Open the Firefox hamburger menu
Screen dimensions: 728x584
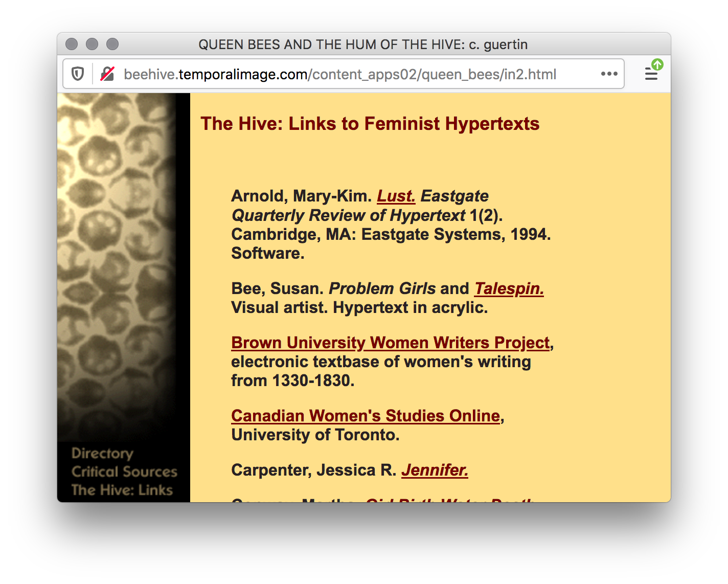pos(651,75)
